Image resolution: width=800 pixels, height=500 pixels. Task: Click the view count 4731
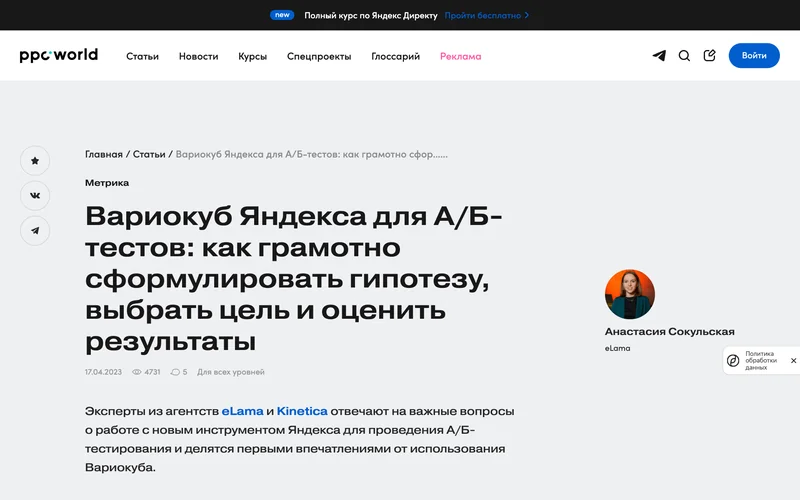(152, 372)
